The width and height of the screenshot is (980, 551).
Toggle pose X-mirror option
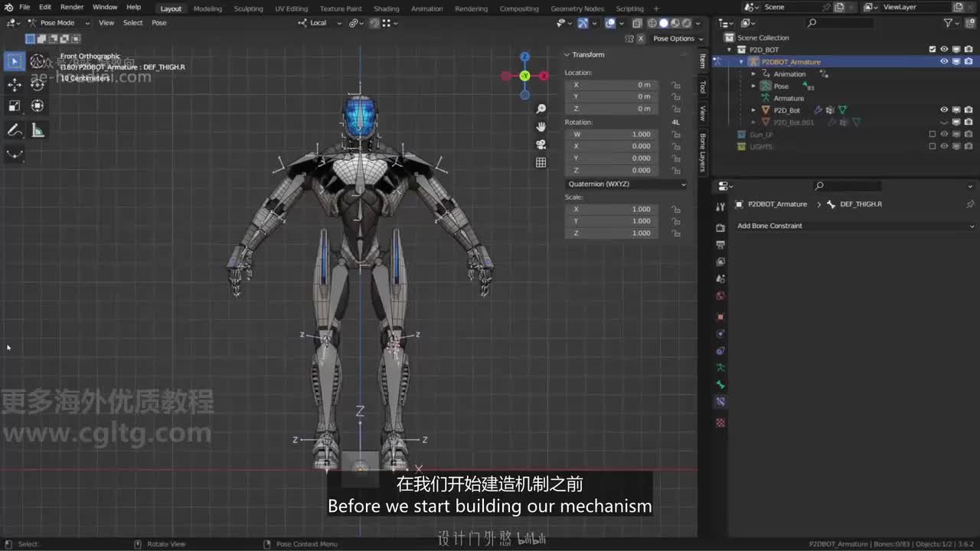point(640,38)
